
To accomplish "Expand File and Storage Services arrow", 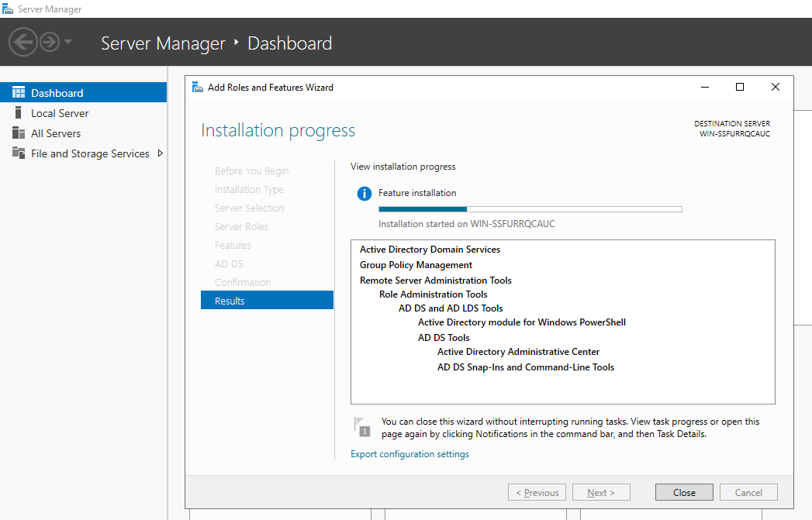I will pos(161,153).
